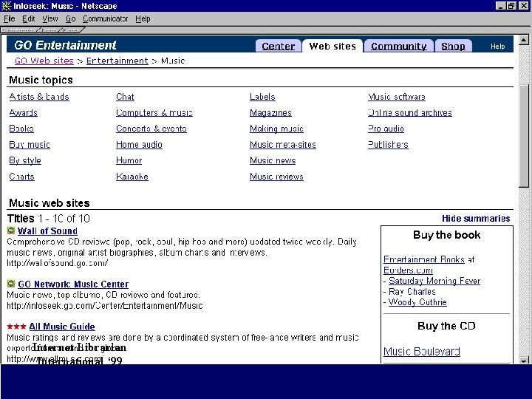
Task: Open Entertainment Books link
Action: [424, 259]
